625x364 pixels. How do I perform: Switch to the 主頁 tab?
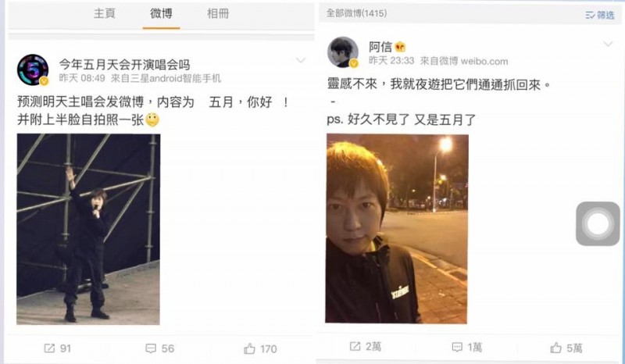pyautogui.click(x=105, y=13)
